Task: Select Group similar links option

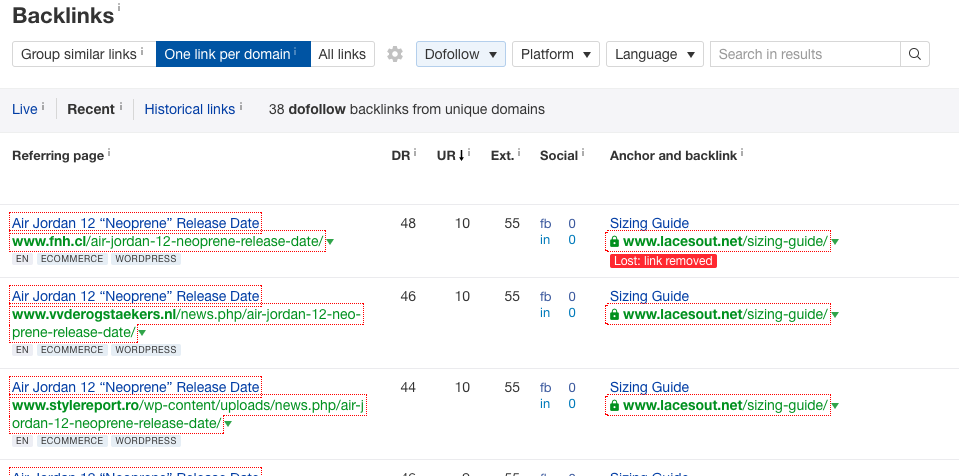Action: pos(84,54)
